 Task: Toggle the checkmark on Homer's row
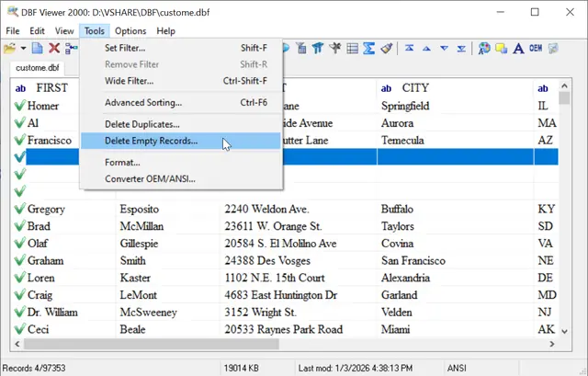pyautogui.click(x=20, y=106)
